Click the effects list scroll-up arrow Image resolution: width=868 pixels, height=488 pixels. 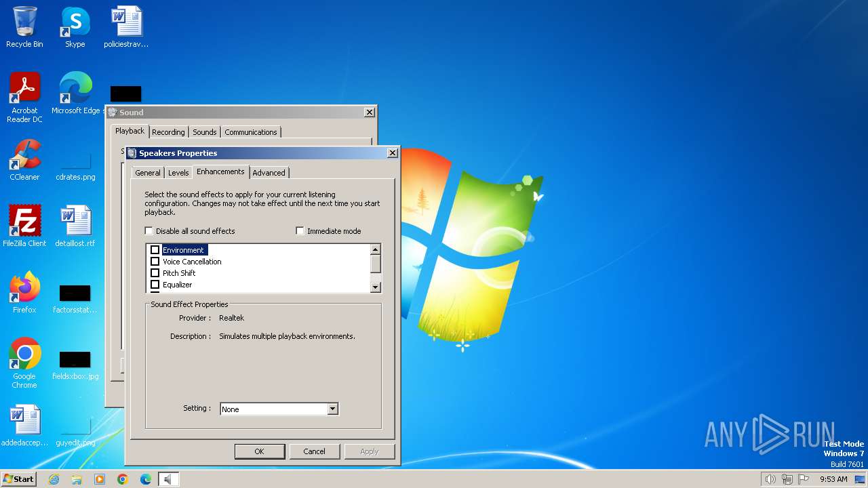(x=376, y=249)
